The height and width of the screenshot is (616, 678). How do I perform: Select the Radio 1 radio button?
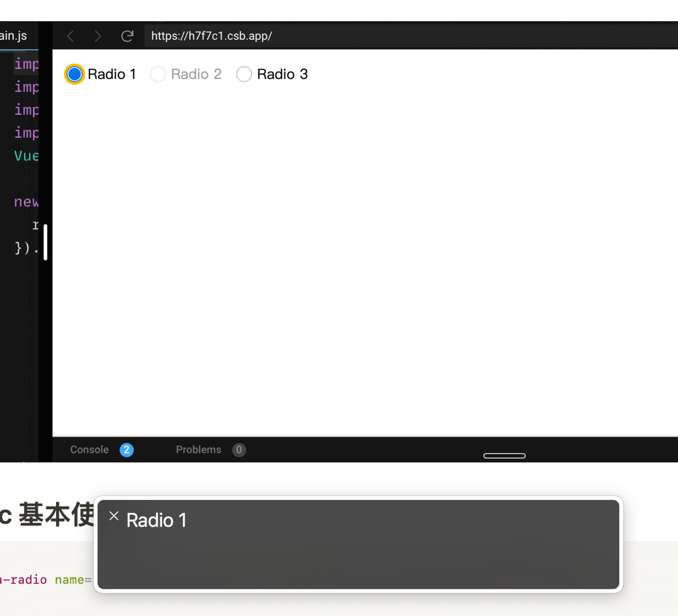coord(75,74)
